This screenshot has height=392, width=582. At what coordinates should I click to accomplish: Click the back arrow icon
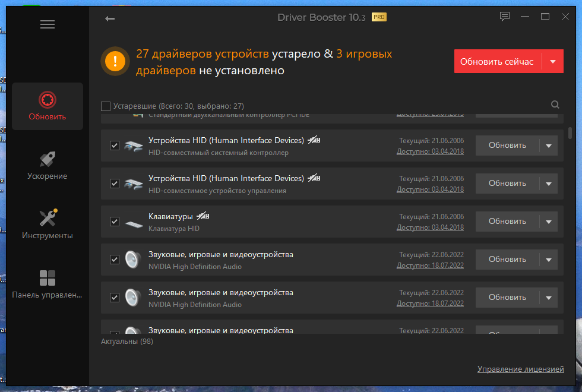point(110,18)
